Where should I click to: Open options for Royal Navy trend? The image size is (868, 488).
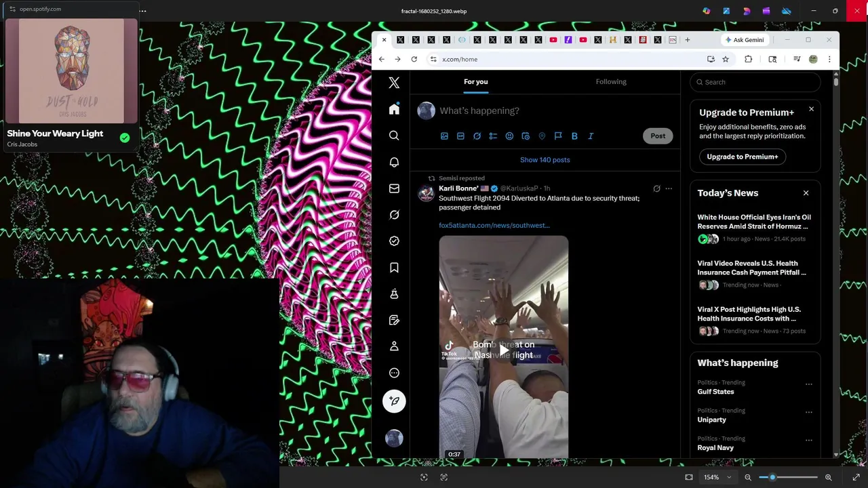[x=808, y=439]
